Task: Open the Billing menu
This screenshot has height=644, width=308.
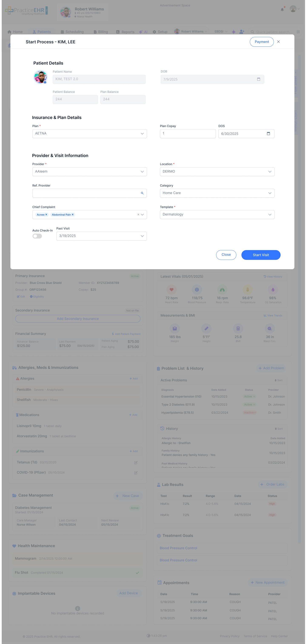Action: (x=101, y=32)
